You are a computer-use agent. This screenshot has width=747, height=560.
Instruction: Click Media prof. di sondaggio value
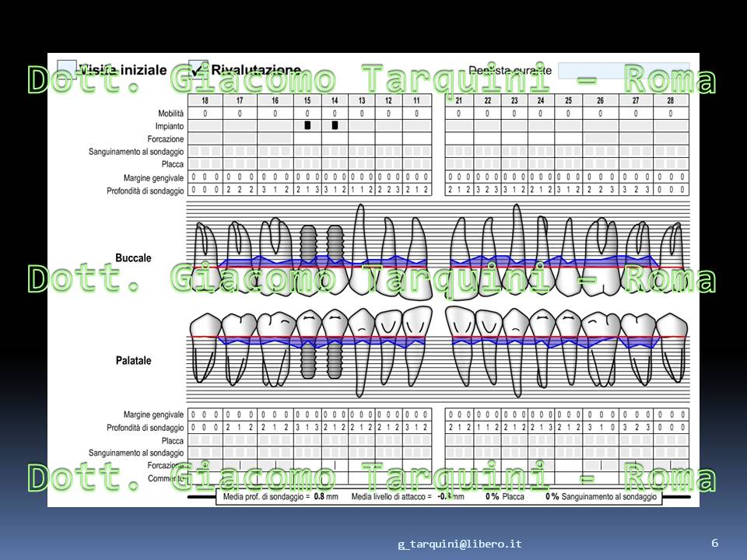click(x=319, y=497)
